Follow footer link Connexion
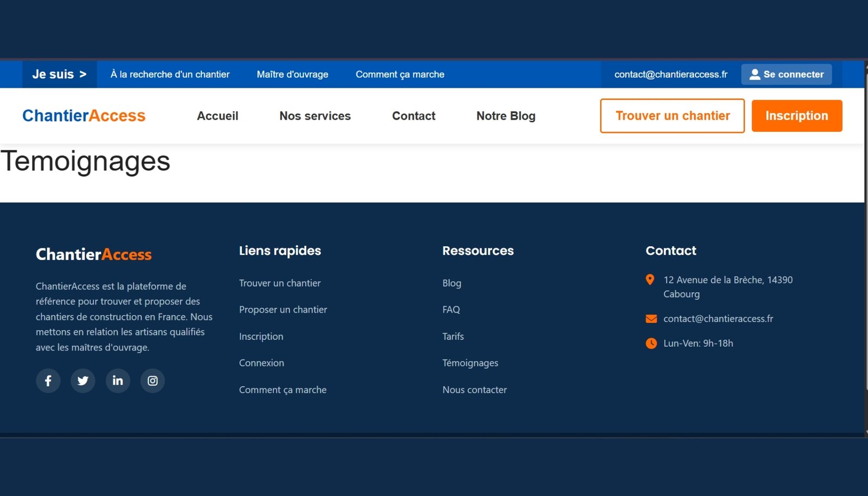This screenshot has height=496, width=868. click(261, 363)
